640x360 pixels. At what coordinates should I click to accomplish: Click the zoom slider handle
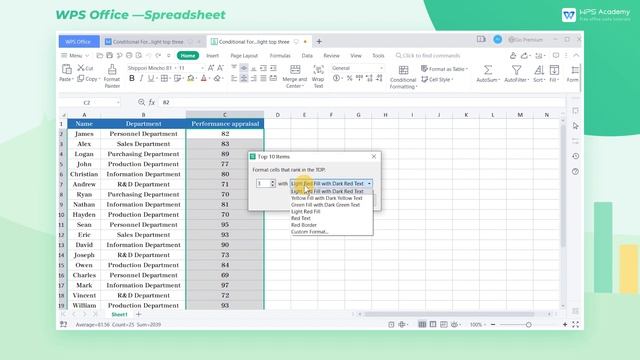point(529,324)
